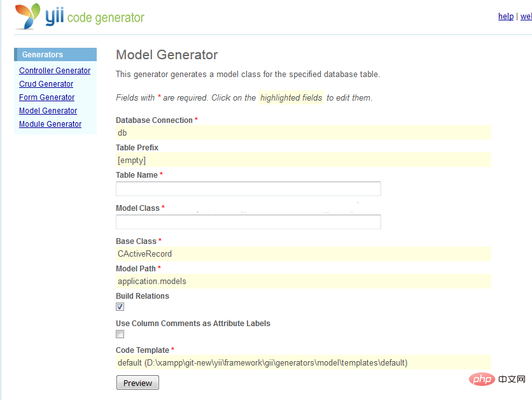Click into the Model Class text box
Image resolution: width=532 pixels, height=400 pixels.
coord(248,222)
